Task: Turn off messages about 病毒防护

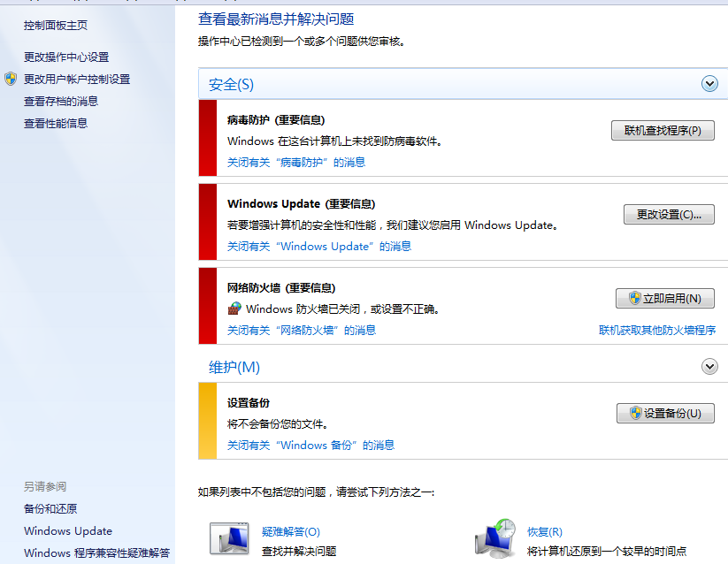Action: 296,163
